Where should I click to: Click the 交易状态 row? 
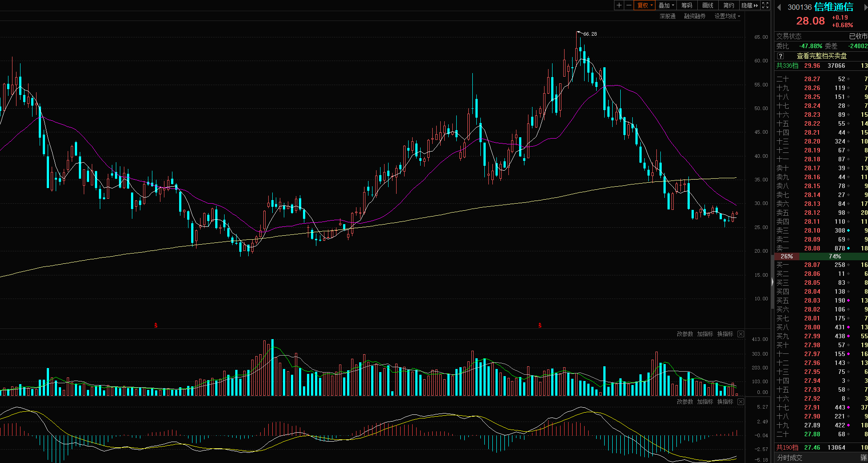click(821, 36)
